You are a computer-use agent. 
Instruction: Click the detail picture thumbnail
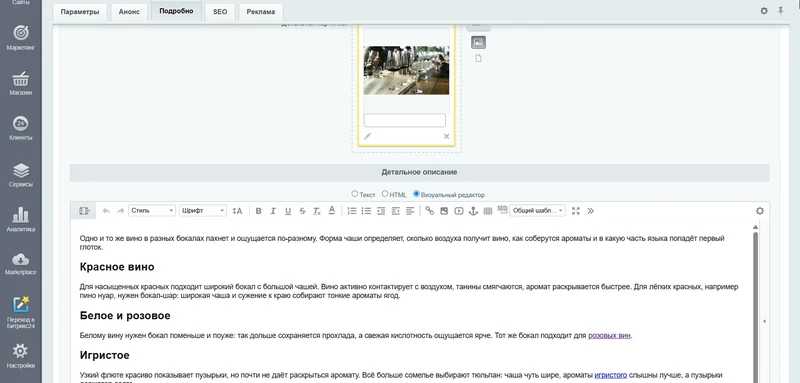406,70
